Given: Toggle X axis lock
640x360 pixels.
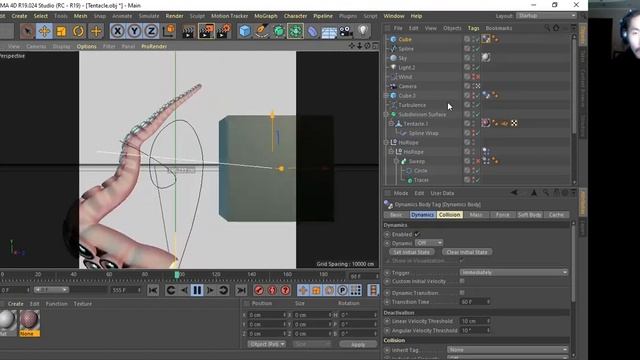Looking at the screenshot, I should [x=117, y=31].
